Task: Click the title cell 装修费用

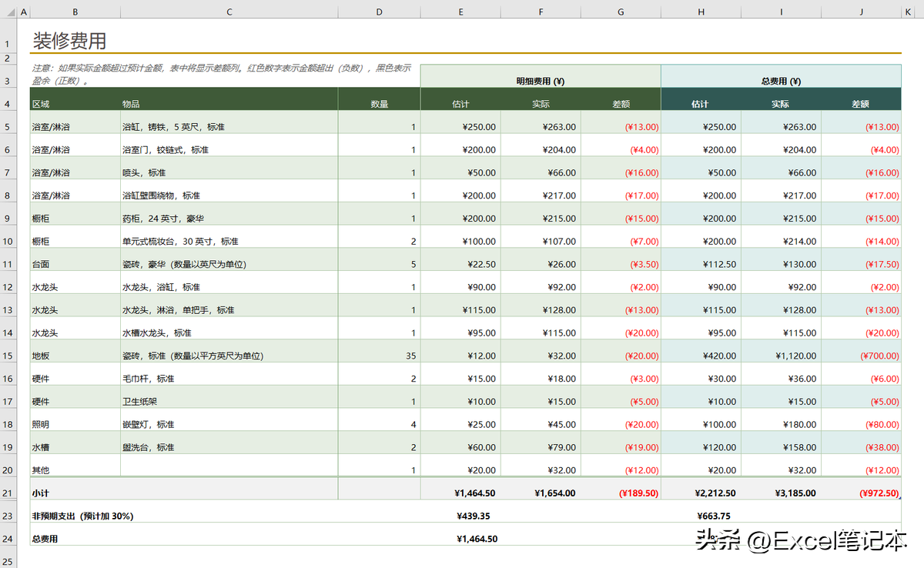Action: (x=69, y=41)
